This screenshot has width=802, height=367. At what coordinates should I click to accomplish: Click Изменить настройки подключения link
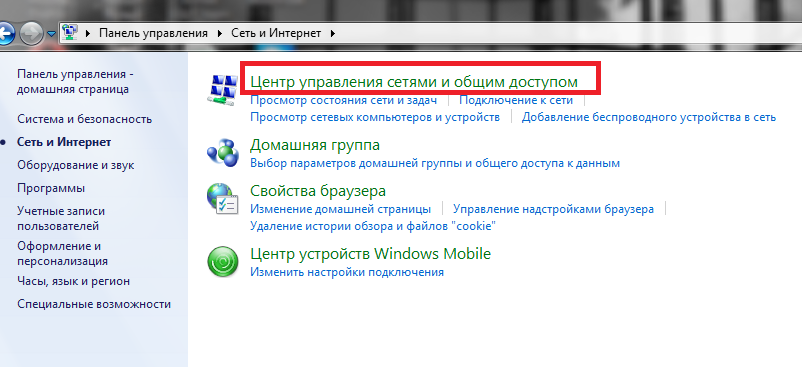coord(347,272)
